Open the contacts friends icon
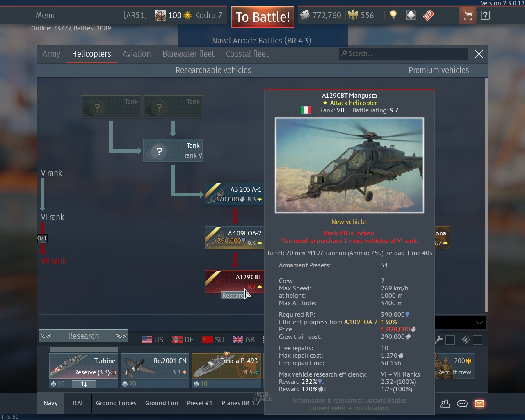The height and width of the screenshot is (420, 525). 445,404
